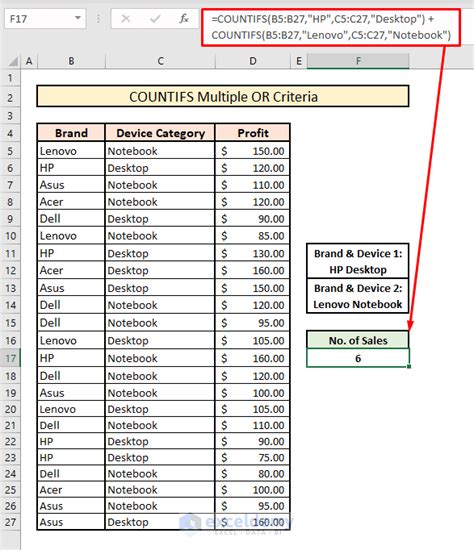Image resolution: width=474 pixels, height=550 pixels.
Task: Select the 75.00 profit cell
Action: click(x=253, y=457)
